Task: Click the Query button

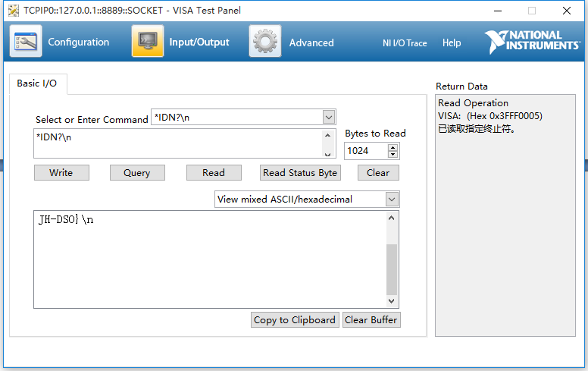Action: click(136, 173)
